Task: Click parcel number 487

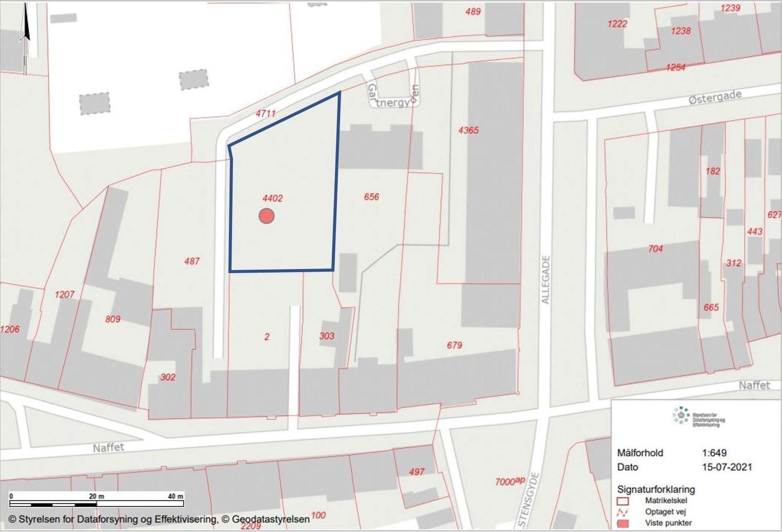Action: pos(192,261)
